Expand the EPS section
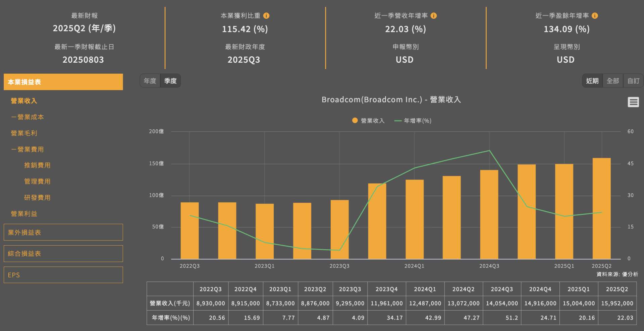Screen dimensions: 644x331 63,275
